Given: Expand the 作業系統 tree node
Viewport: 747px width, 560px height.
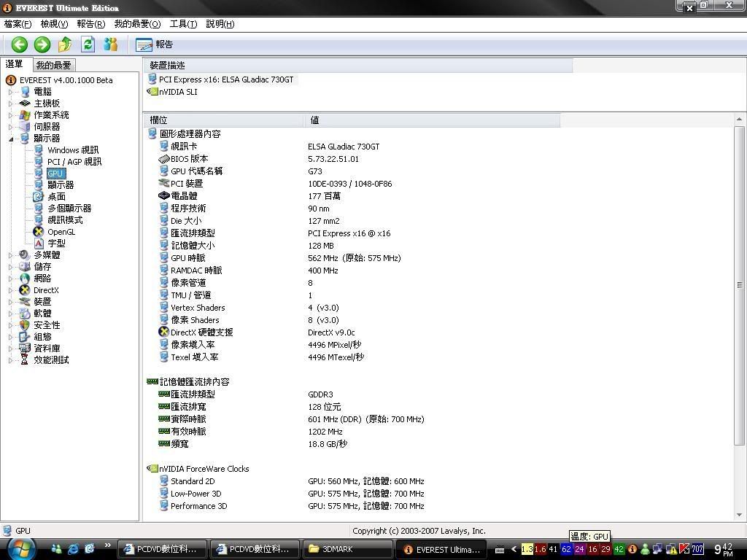Looking at the screenshot, I should [x=10, y=114].
